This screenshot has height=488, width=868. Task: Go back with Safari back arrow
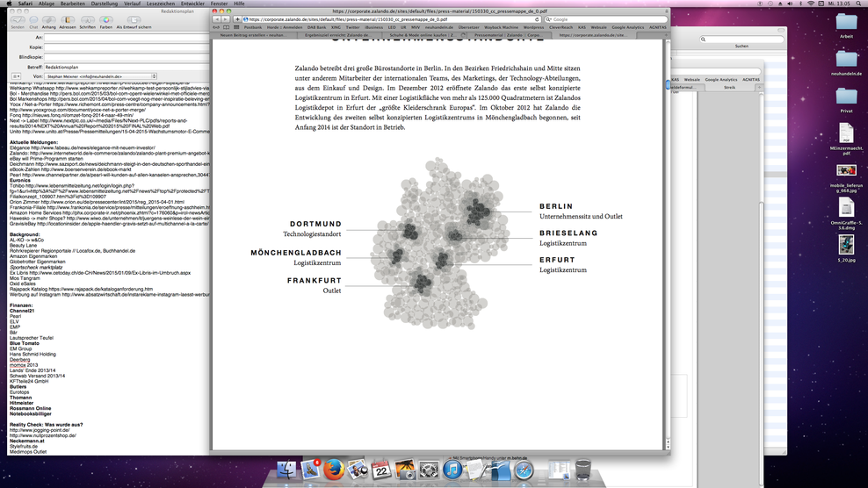[216, 19]
